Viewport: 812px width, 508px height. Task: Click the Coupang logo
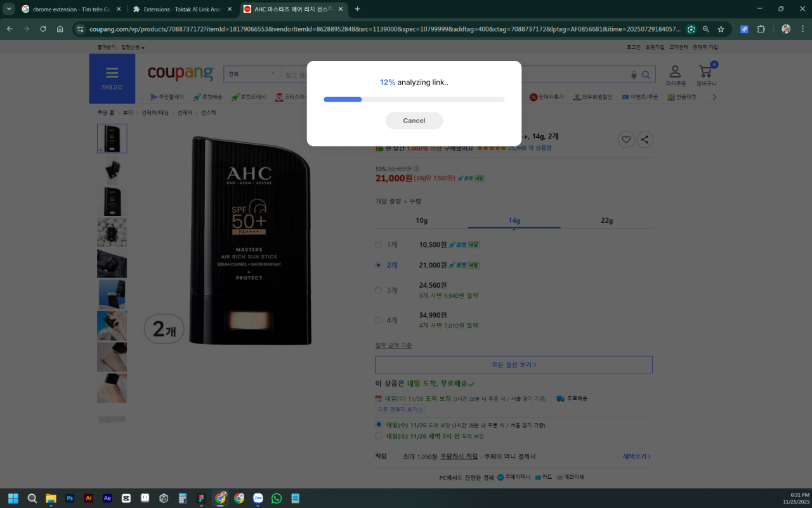click(x=180, y=73)
